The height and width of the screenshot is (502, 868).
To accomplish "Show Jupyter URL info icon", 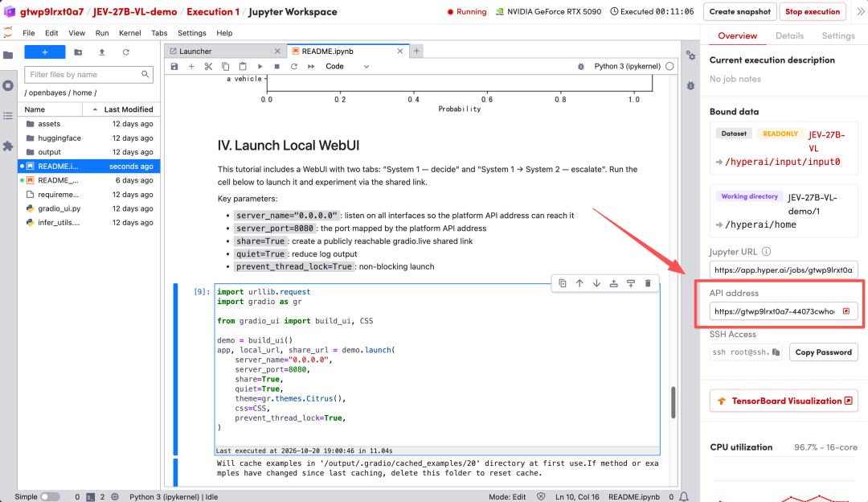I will click(766, 252).
